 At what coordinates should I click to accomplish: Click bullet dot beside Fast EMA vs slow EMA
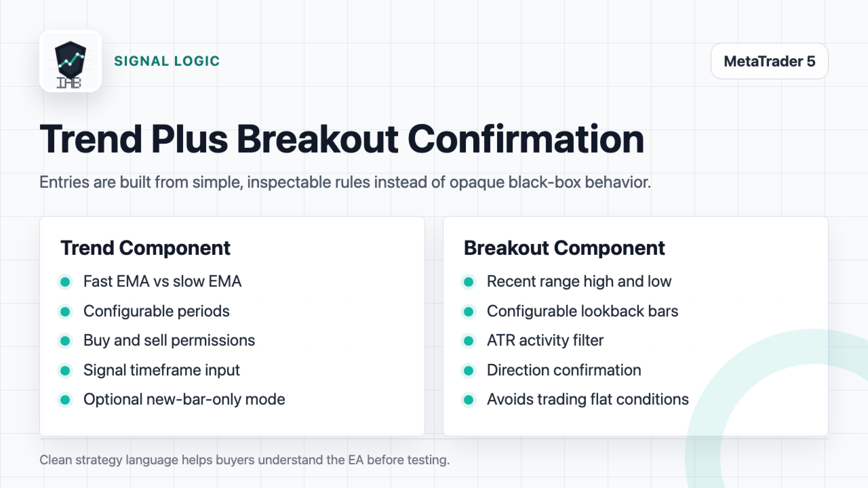click(65, 282)
